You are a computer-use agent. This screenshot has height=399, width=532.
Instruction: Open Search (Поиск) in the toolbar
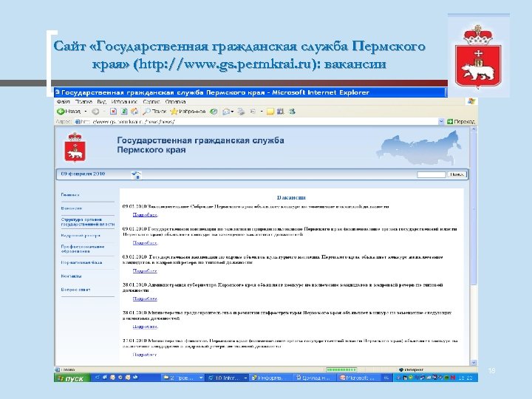[x=154, y=112]
